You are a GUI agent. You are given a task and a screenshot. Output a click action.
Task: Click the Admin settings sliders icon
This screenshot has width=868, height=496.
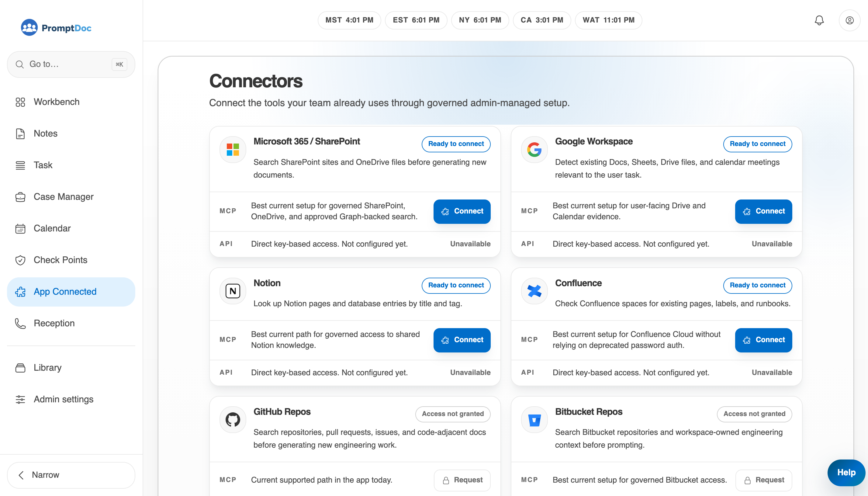click(20, 399)
